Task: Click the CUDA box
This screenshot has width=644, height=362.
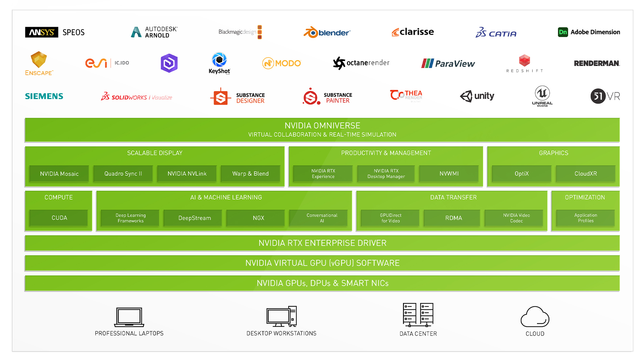Action: click(x=59, y=218)
